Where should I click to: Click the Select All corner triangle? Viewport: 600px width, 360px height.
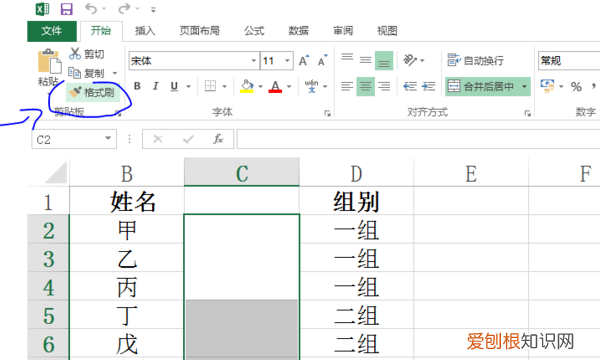56,172
